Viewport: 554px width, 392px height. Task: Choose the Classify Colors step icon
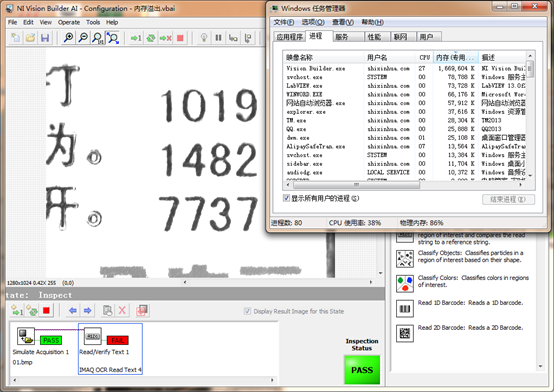(405, 284)
